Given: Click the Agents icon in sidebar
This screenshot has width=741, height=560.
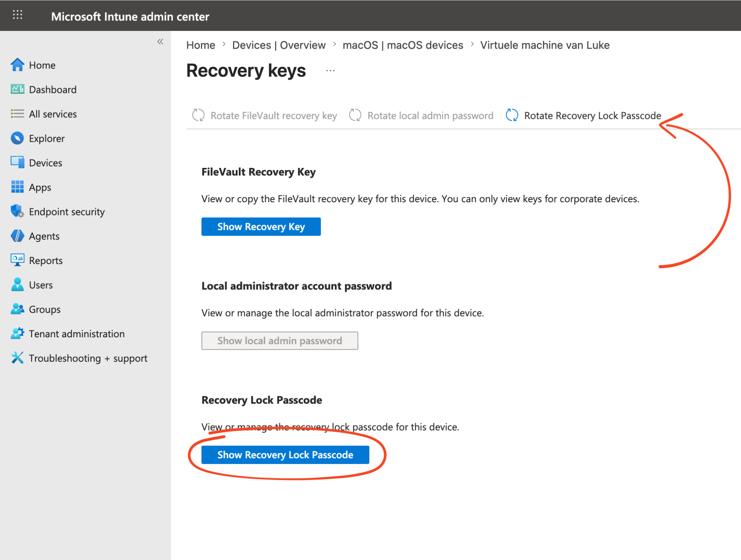Looking at the screenshot, I should (17, 236).
